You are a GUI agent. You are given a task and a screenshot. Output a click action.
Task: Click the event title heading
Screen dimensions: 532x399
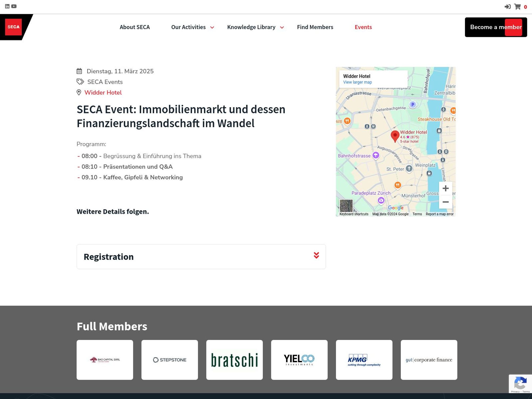coord(181,116)
